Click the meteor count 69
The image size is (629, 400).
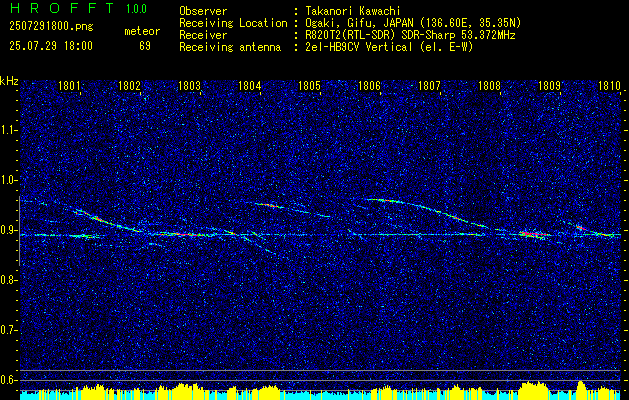[x=145, y=46]
